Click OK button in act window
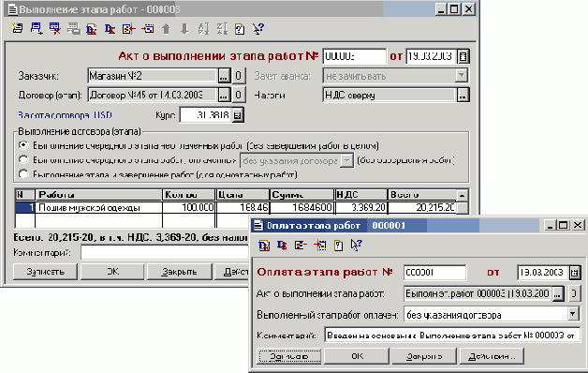The image size is (588, 373). [112, 272]
